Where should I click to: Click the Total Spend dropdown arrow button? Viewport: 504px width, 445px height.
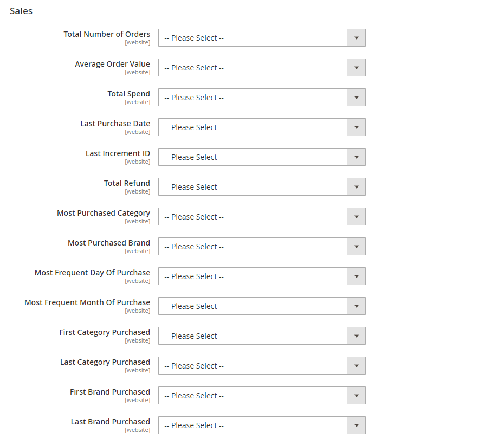pos(356,98)
